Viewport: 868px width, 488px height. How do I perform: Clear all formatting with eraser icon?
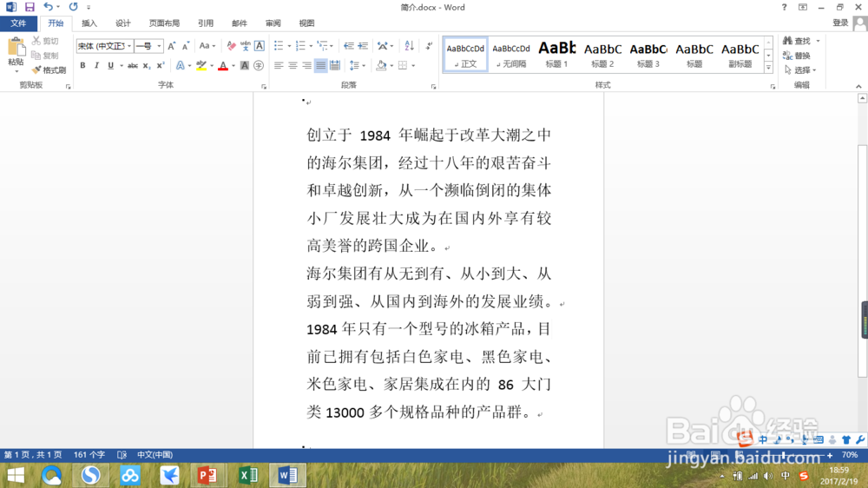tap(232, 46)
